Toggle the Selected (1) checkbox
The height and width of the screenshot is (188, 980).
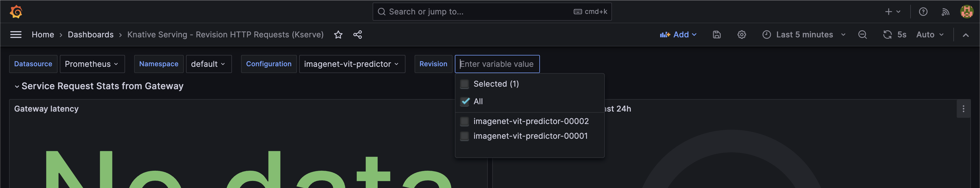tap(464, 84)
